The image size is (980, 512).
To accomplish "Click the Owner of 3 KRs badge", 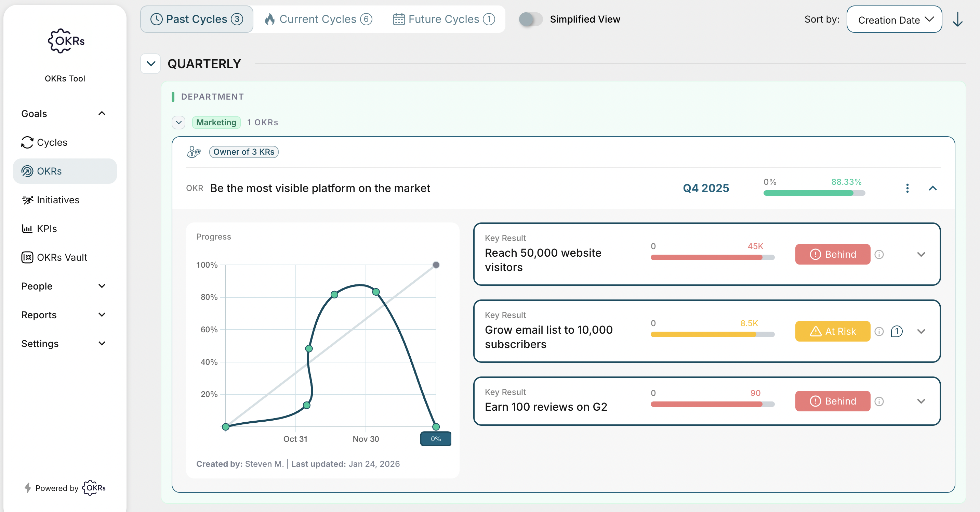I will click(x=243, y=152).
